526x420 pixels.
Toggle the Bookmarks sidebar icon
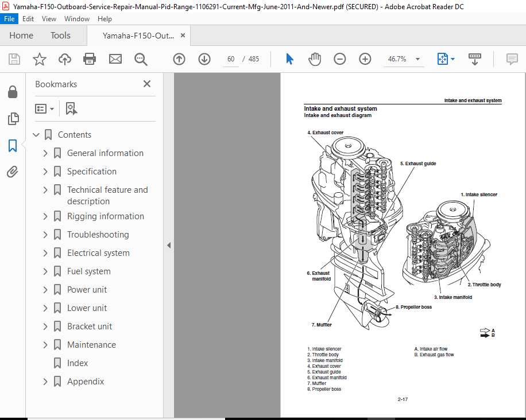point(13,146)
